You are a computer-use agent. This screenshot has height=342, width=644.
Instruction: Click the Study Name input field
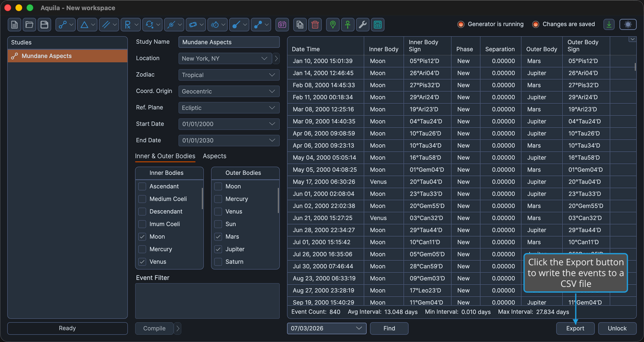(229, 42)
